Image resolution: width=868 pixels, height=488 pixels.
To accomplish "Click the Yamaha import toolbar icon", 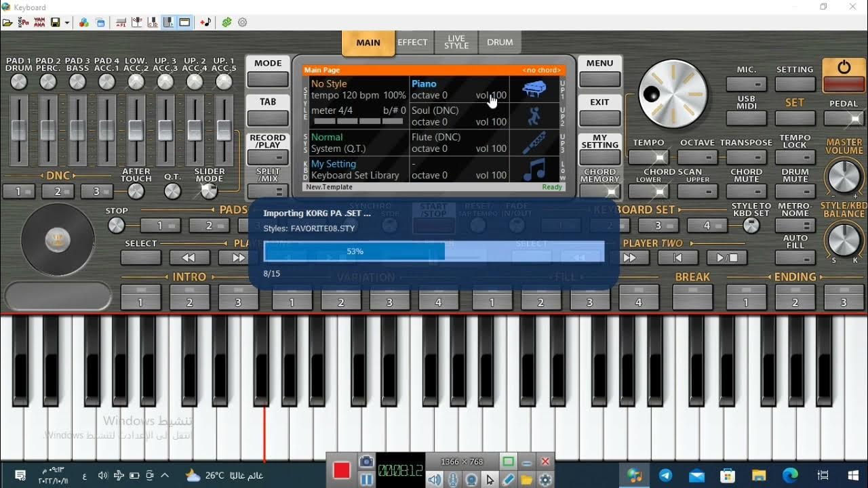I will pos(39,22).
